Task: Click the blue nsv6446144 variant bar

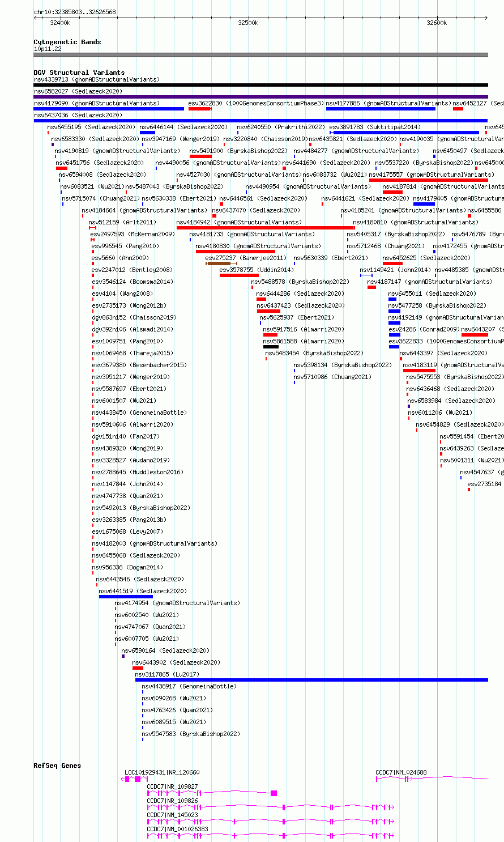Action: [x=148, y=133]
